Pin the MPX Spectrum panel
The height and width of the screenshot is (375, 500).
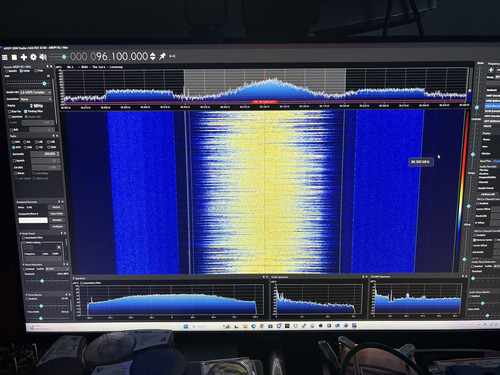click(x=463, y=276)
